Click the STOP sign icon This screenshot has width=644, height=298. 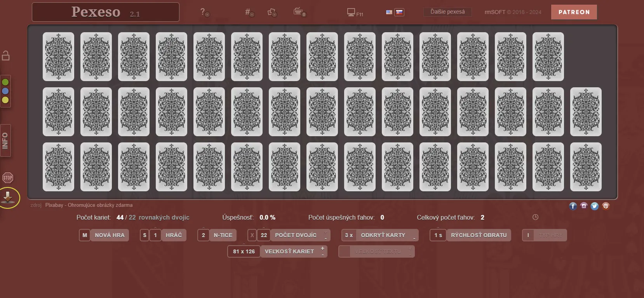[8, 178]
